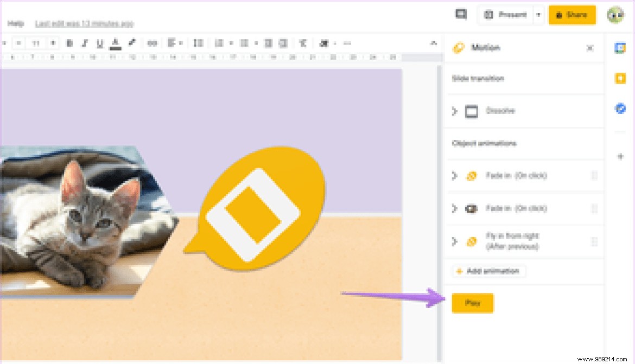This screenshot has width=635, height=364.
Task: Expand the Dissolve slide transition
Action: pyautogui.click(x=454, y=111)
